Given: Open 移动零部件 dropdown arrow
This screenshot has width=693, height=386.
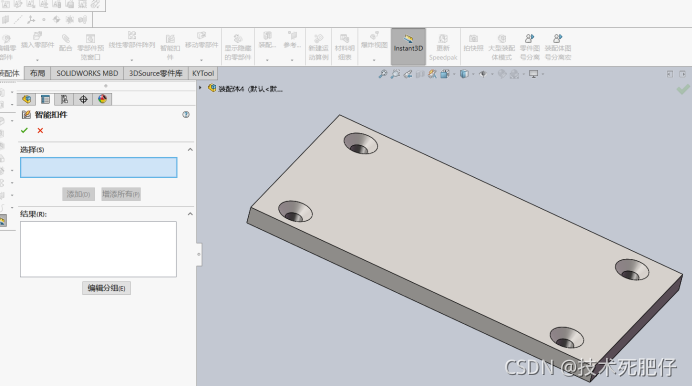Looking at the screenshot, I should pyautogui.click(x=202, y=60).
